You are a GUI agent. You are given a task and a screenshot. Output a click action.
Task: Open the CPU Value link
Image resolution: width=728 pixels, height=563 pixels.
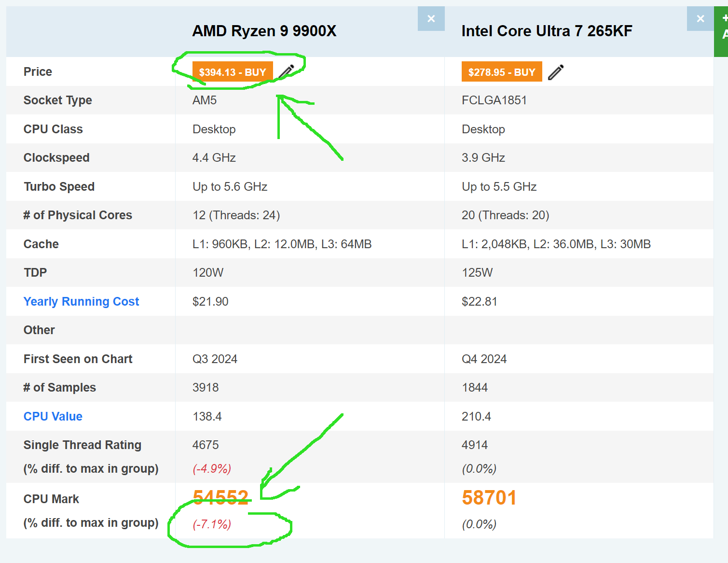pos(53,416)
